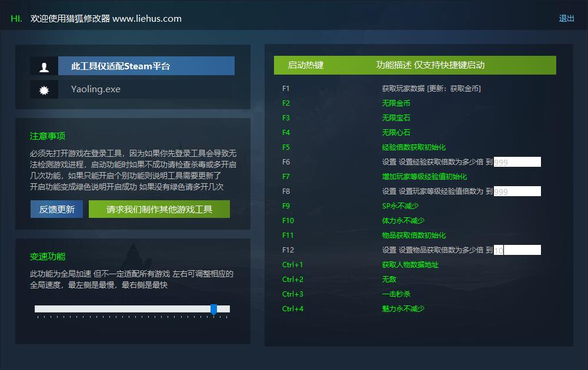Image resolution: width=588 pixels, height=370 pixels.
Task: Click the user profile icon
Action: [x=44, y=66]
